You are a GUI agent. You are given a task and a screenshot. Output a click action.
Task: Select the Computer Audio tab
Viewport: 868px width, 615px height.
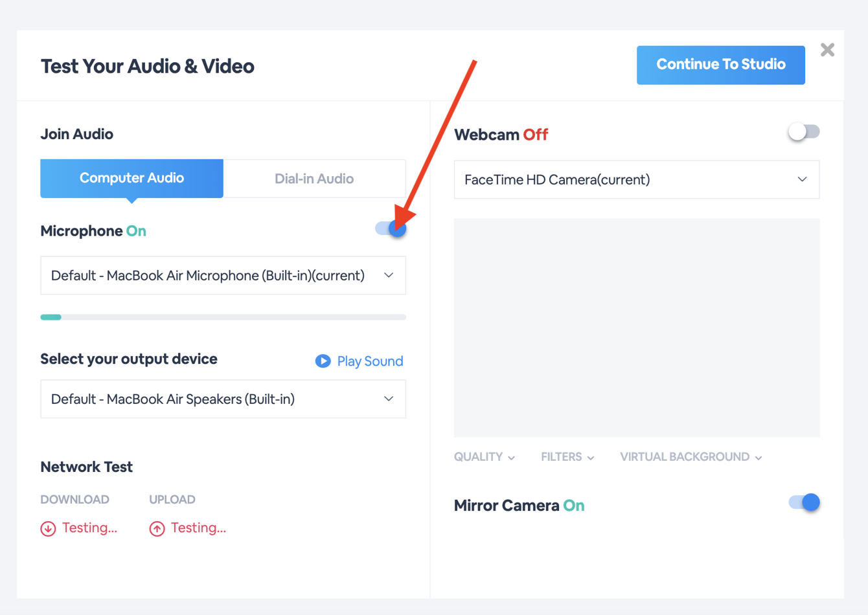tap(131, 178)
